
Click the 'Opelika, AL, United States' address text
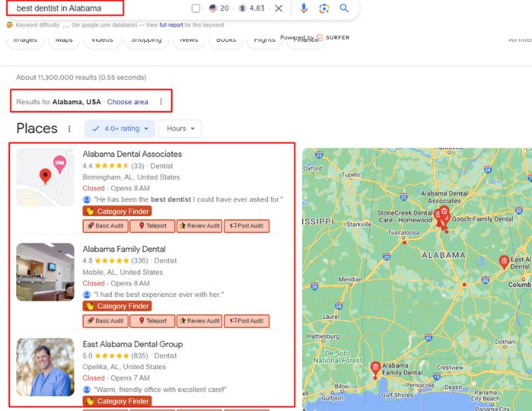click(x=124, y=367)
